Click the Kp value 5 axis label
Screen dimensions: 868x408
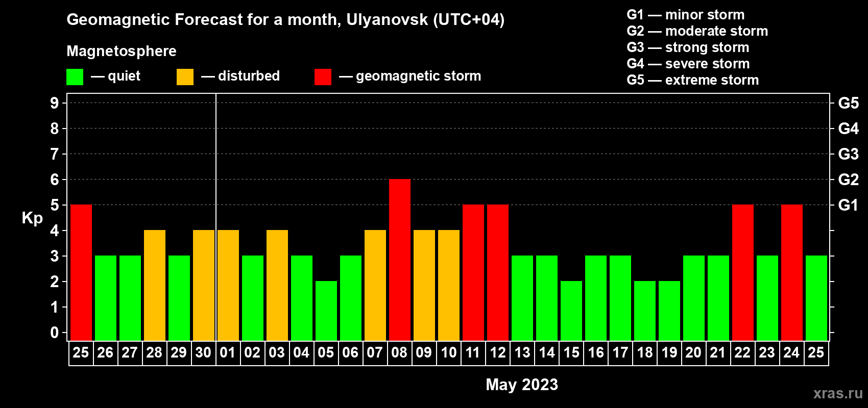[x=55, y=205]
